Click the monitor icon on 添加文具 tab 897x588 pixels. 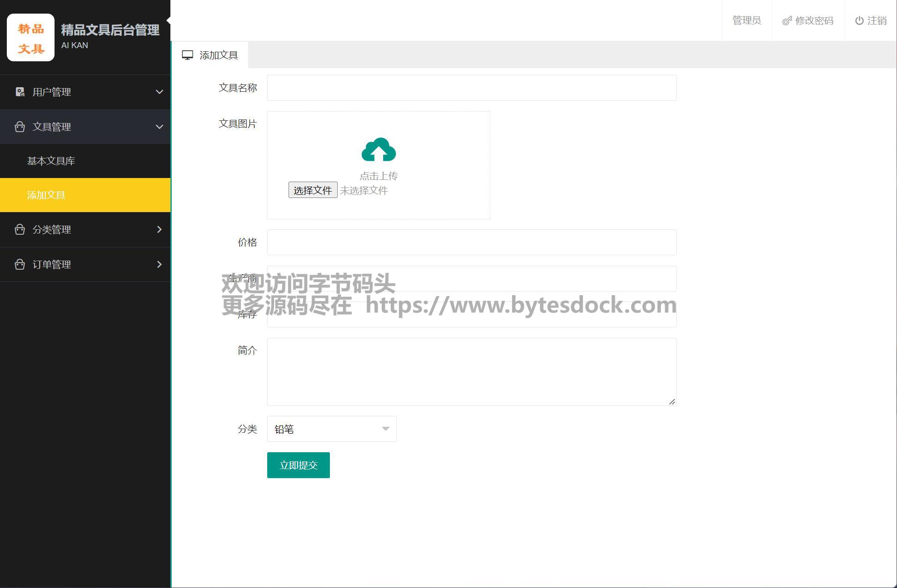click(187, 55)
